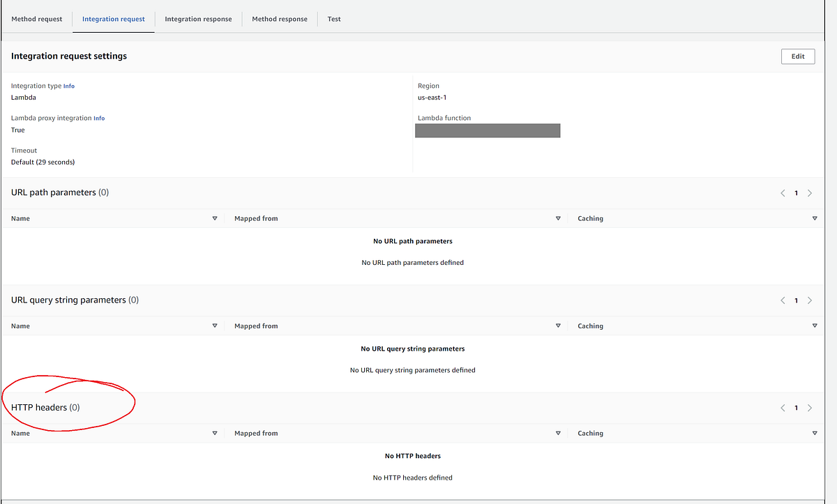The width and height of the screenshot is (837, 504).
Task: Switch to the Method request tab
Action: pos(36,19)
